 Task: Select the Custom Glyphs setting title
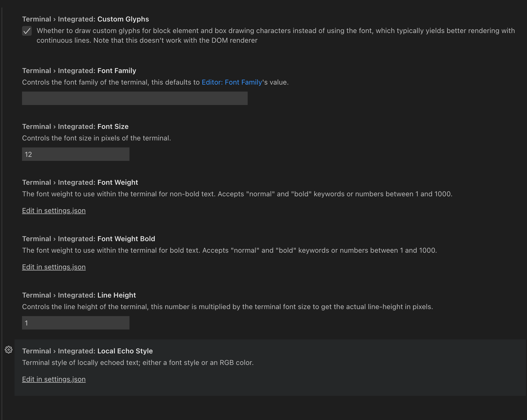85,19
